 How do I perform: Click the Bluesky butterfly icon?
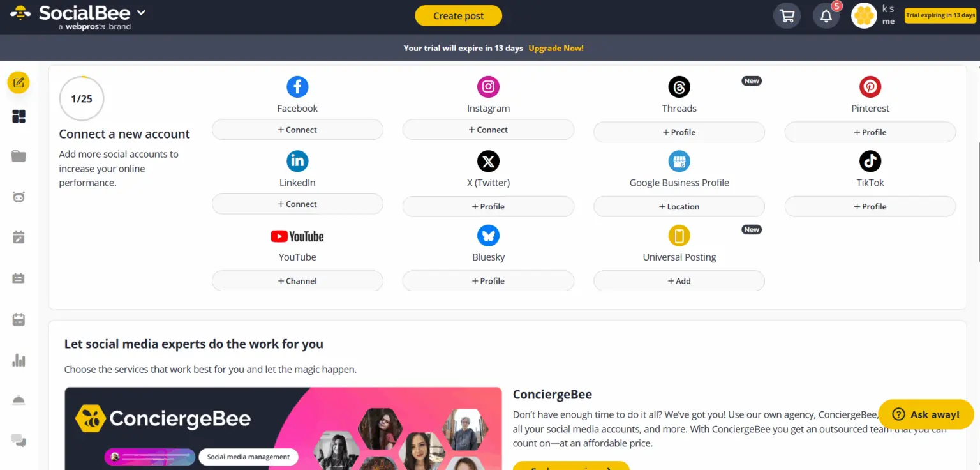pos(488,236)
